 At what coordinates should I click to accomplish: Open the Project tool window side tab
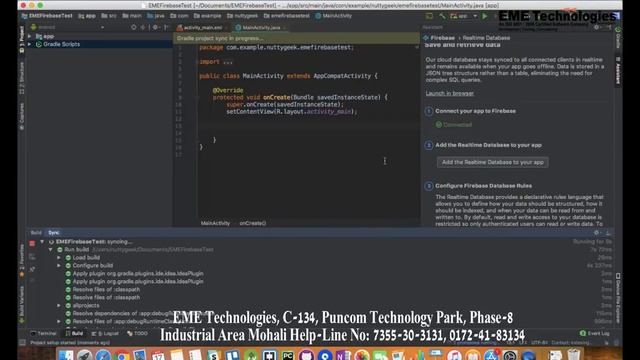(22, 39)
